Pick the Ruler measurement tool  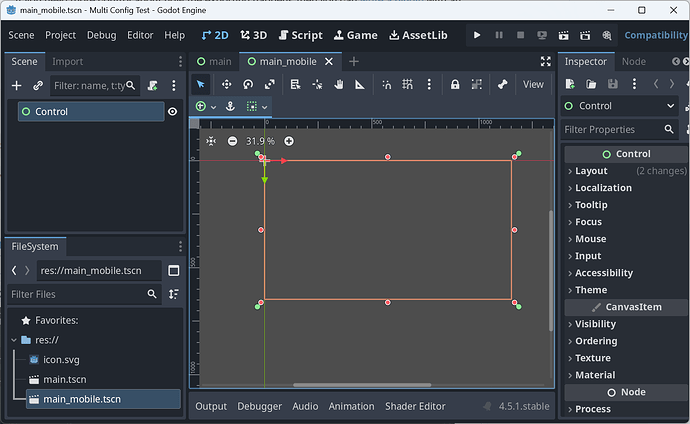[x=360, y=85]
